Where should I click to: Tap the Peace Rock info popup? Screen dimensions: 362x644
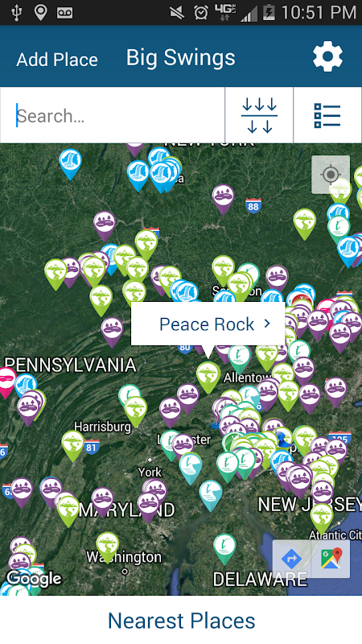coord(208,324)
